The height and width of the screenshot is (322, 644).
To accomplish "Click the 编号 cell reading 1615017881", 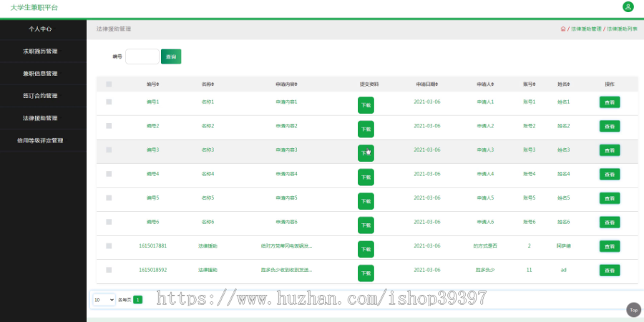I will pos(153,245).
